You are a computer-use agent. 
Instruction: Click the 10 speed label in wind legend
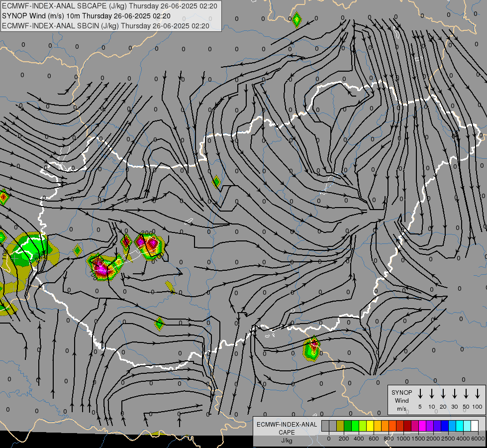pos(432,407)
